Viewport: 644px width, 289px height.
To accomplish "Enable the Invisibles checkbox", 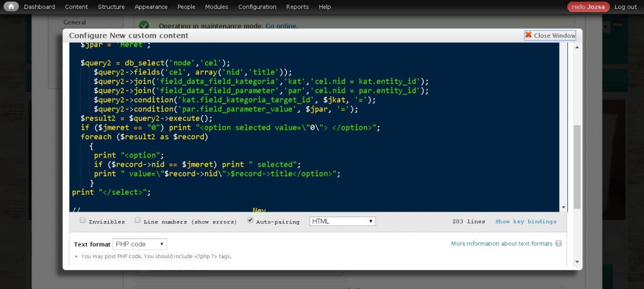I will pyautogui.click(x=83, y=220).
